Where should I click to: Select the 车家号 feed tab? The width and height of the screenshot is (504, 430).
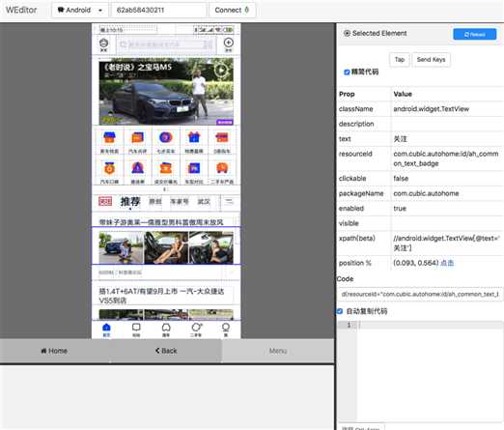tap(180, 202)
